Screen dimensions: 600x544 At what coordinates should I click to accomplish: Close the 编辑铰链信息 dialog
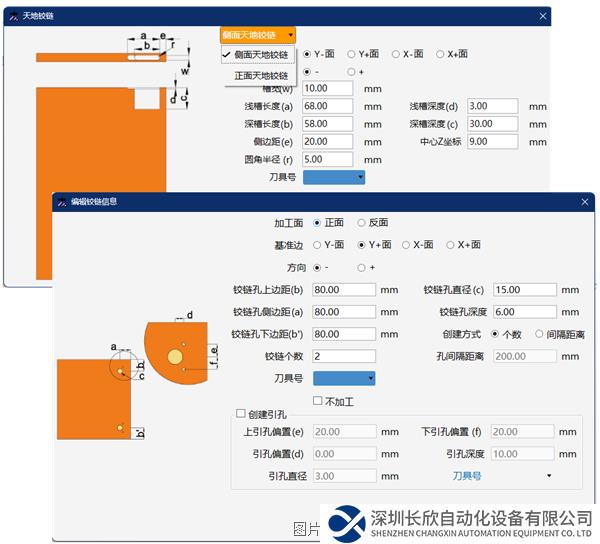(x=586, y=201)
